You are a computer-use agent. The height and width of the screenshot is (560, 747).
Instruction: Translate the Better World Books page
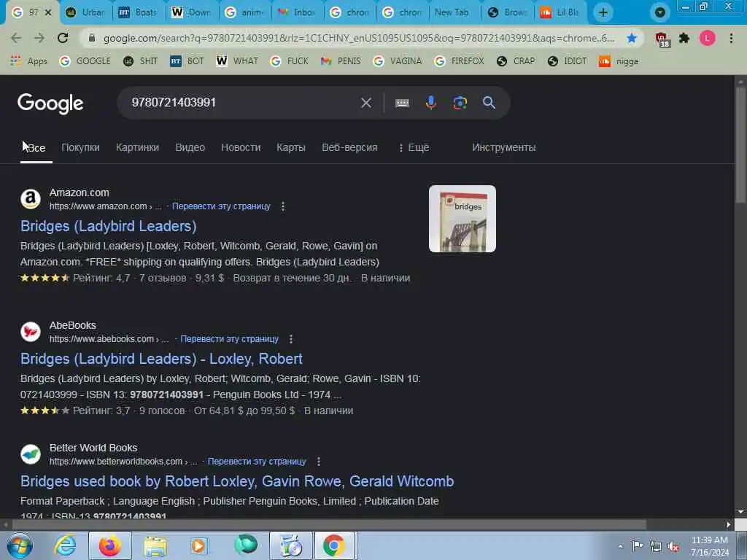[x=257, y=462]
